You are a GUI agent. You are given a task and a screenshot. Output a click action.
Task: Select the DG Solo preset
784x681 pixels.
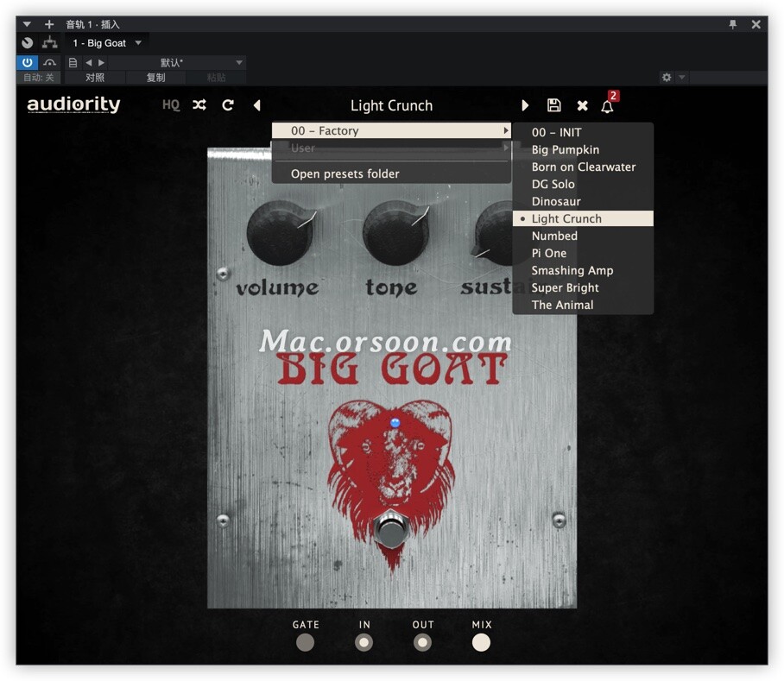[x=583, y=185]
